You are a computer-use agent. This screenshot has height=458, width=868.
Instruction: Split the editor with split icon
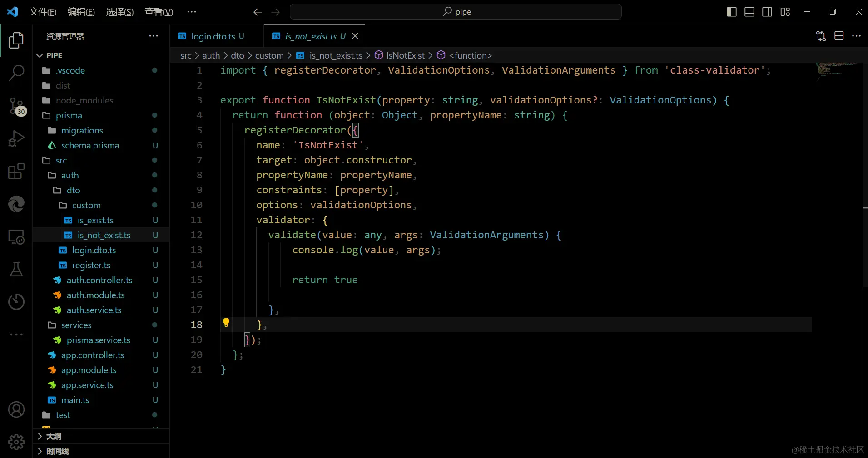tap(839, 36)
